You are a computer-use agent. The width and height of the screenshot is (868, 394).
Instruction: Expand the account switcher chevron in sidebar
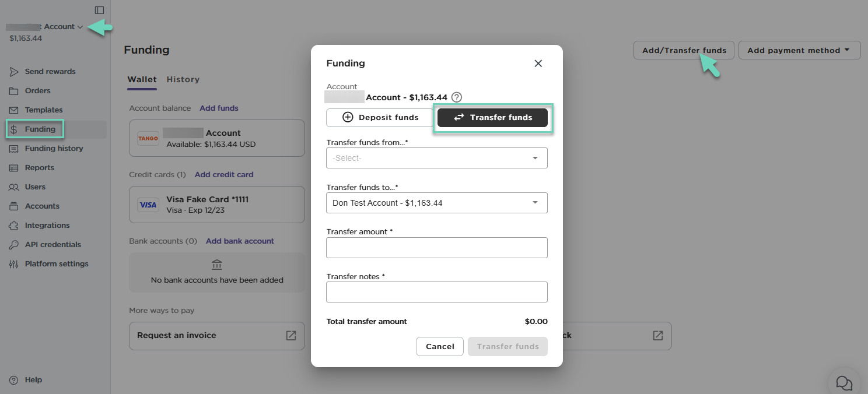pyautogui.click(x=80, y=27)
